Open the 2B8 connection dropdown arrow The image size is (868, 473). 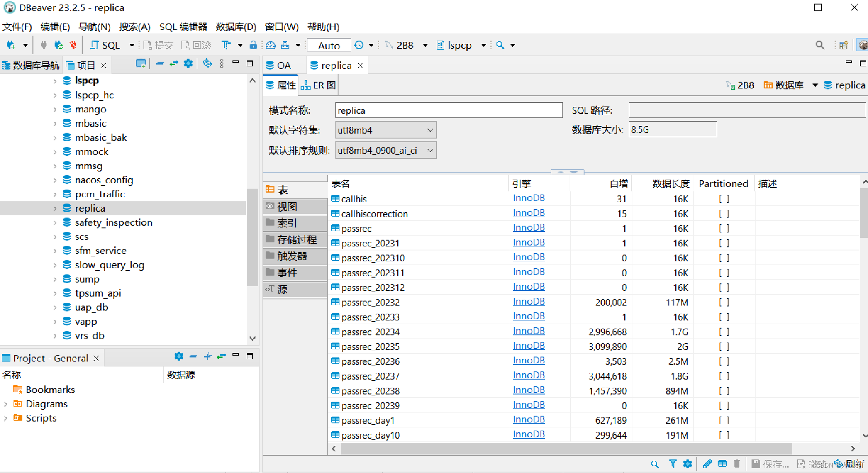[x=425, y=45]
